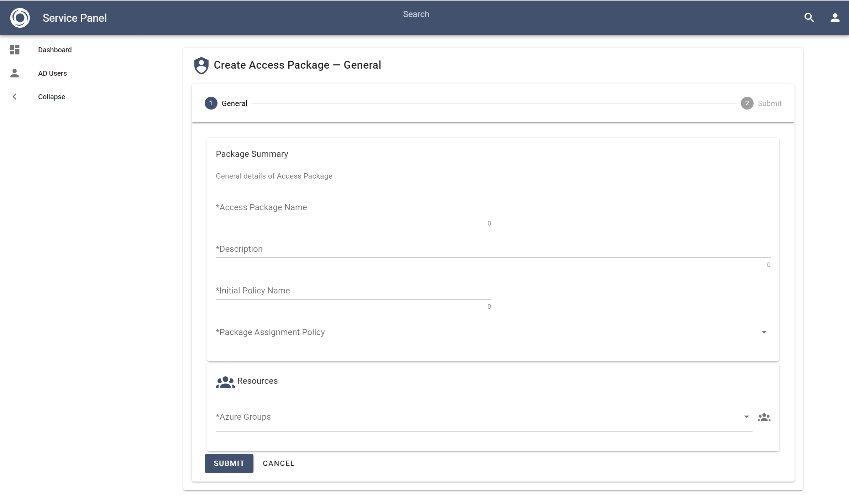Click the search magnifier icon
Image resolution: width=849 pixels, height=504 pixels.
(809, 18)
